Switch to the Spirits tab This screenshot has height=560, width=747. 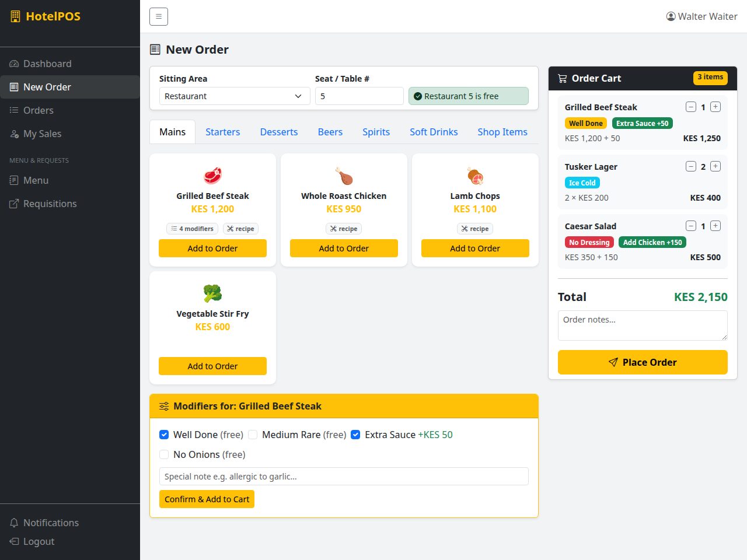click(376, 132)
